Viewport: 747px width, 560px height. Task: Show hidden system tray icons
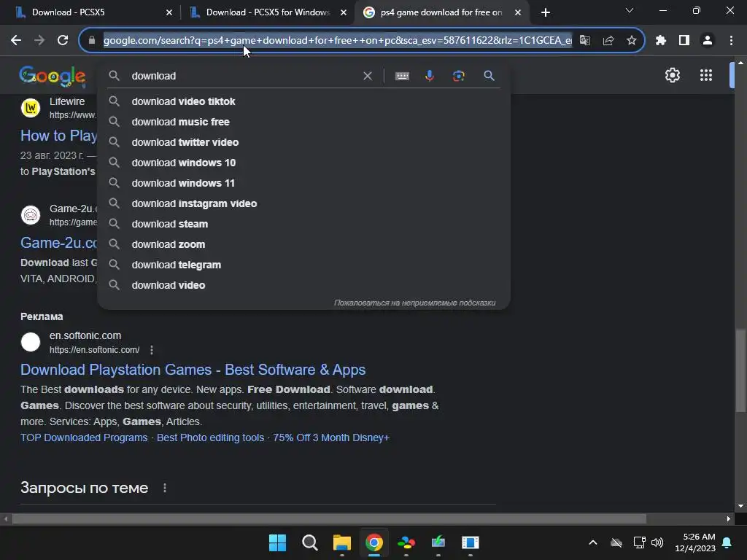(592, 542)
